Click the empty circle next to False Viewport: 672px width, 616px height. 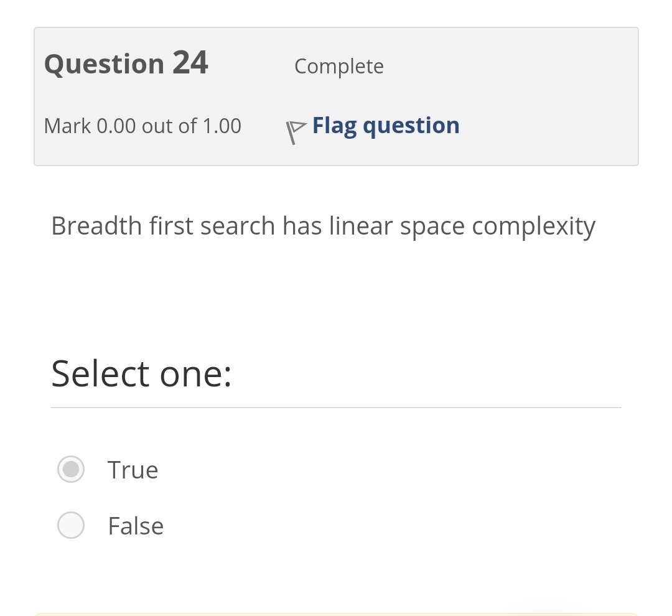tap(71, 525)
